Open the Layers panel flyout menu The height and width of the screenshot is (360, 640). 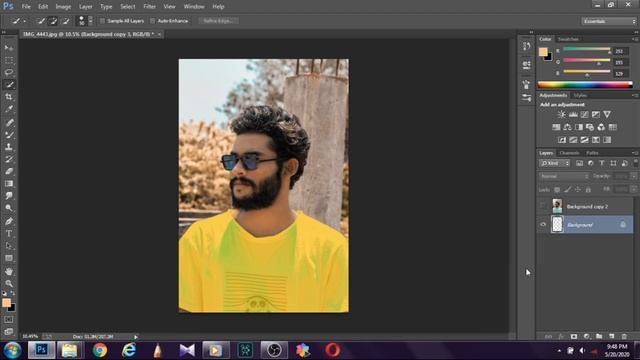(x=635, y=153)
